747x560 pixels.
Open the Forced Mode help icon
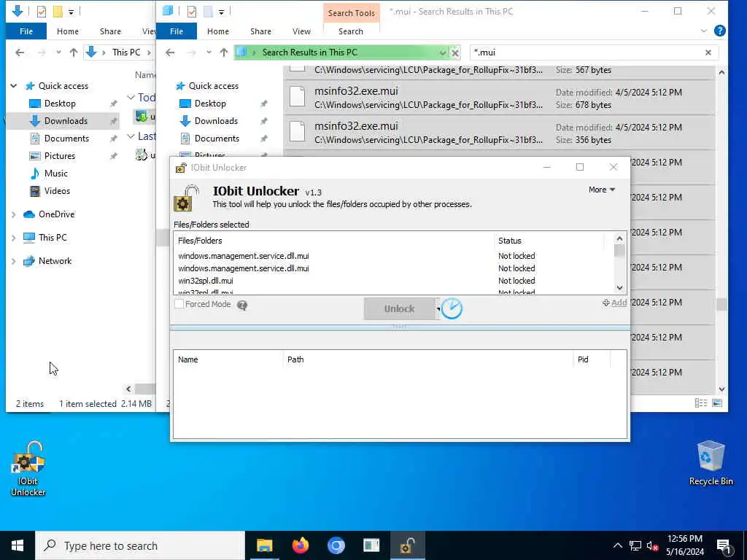tap(242, 306)
